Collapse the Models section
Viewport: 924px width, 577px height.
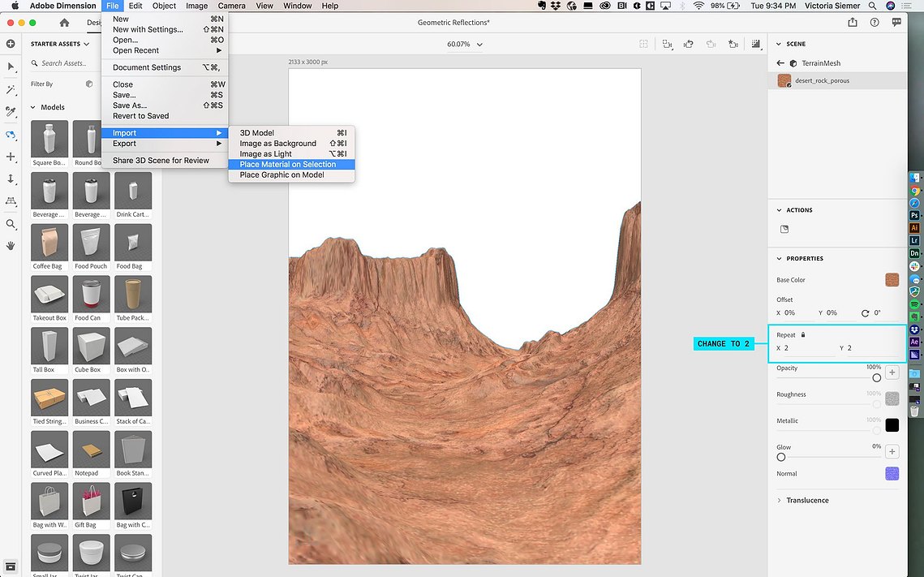(33, 107)
